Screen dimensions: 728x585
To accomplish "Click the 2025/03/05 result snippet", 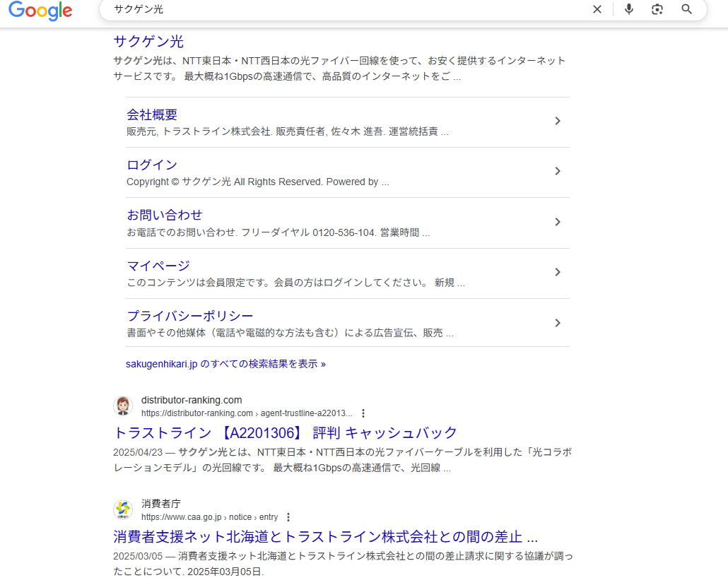I will coord(343,563).
